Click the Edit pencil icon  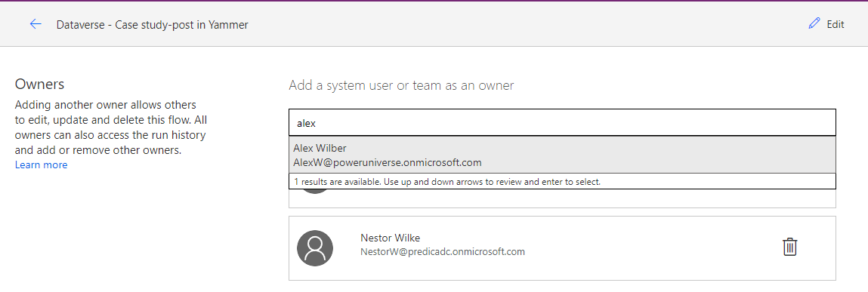[x=814, y=24]
